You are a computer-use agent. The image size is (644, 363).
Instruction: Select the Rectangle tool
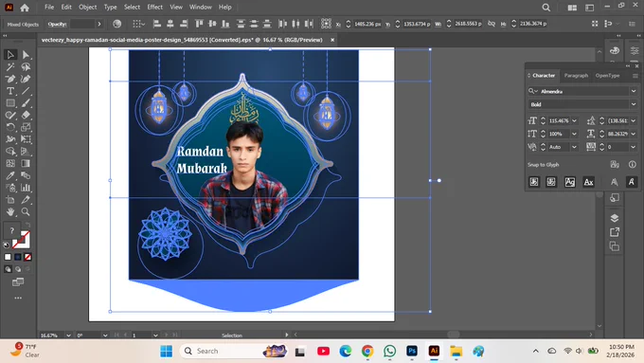click(10, 103)
